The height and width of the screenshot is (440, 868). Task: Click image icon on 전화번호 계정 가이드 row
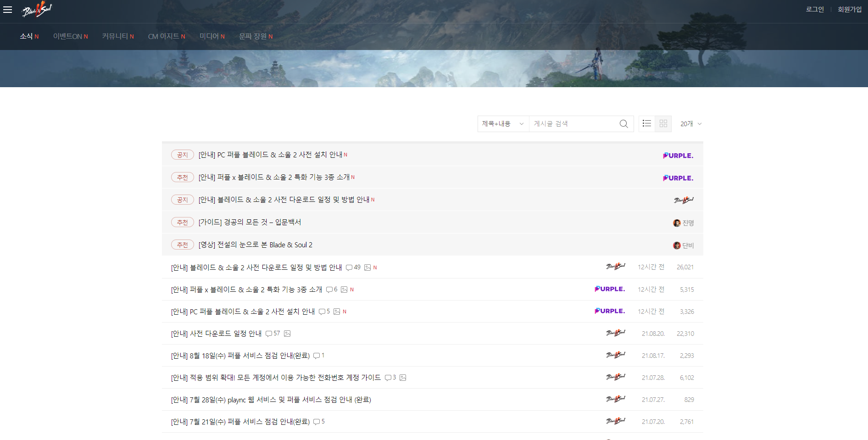[403, 378]
